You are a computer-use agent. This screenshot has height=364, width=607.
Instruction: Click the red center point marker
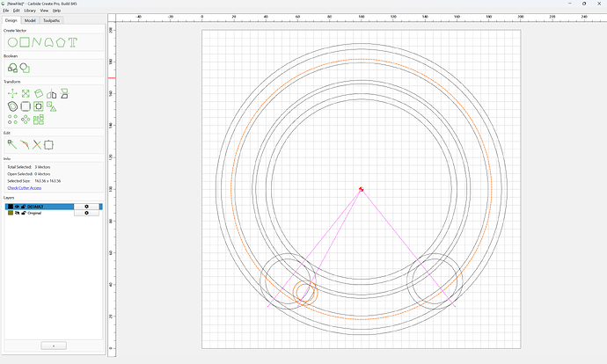[x=362, y=189]
